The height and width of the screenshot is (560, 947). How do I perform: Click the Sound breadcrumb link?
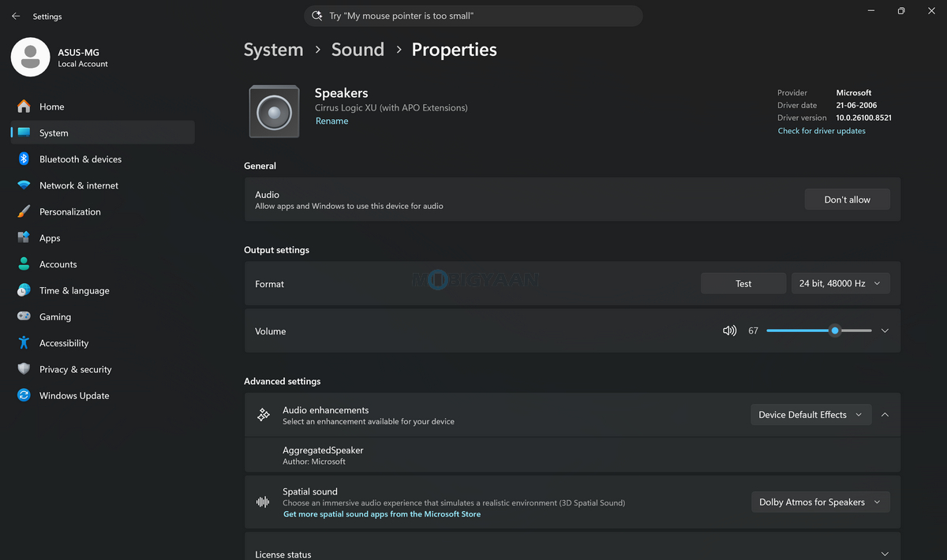click(357, 50)
